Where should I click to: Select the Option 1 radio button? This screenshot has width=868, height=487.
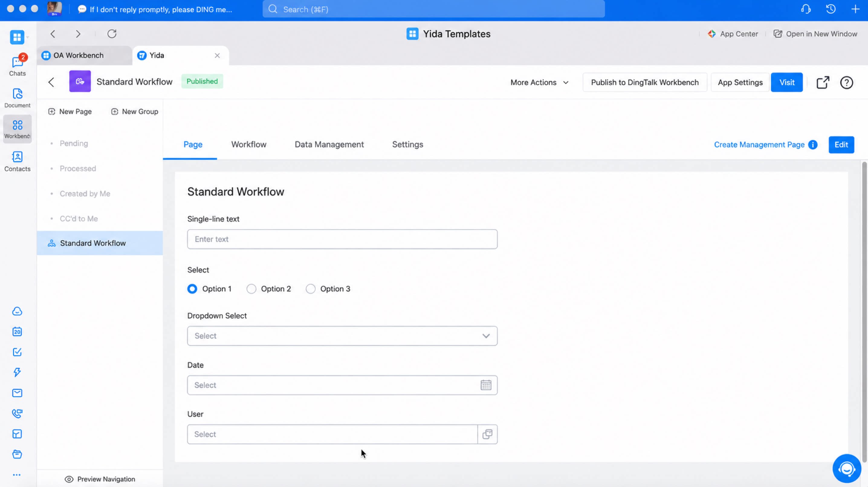tap(193, 289)
